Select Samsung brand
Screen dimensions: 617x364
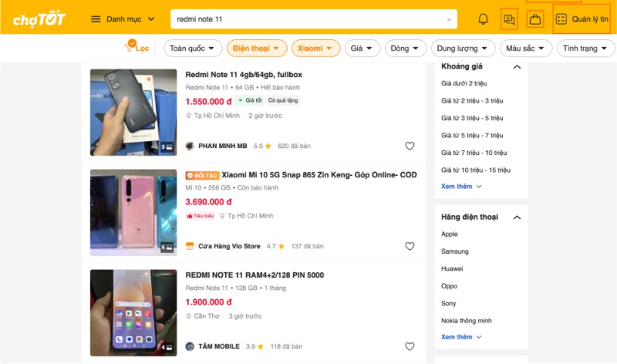pyautogui.click(x=455, y=251)
